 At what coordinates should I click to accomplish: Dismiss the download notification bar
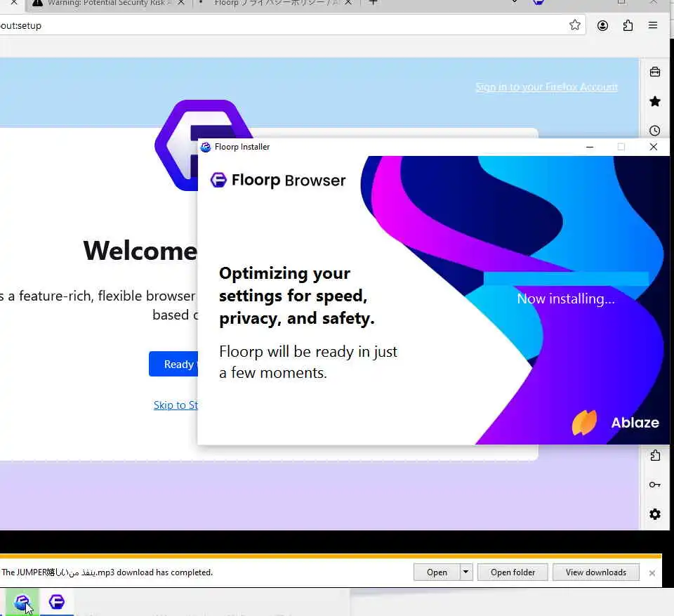pyautogui.click(x=652, y=573)
